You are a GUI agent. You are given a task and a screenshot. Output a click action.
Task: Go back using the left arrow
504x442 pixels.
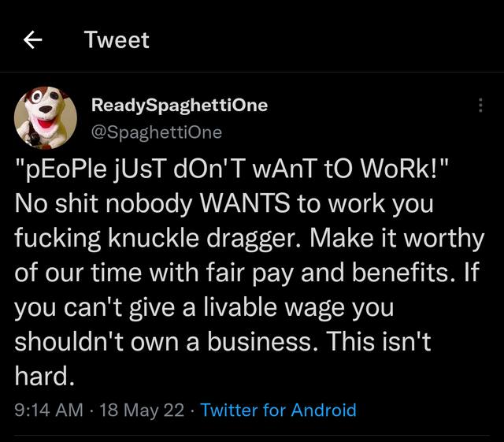tap(33, 40)
